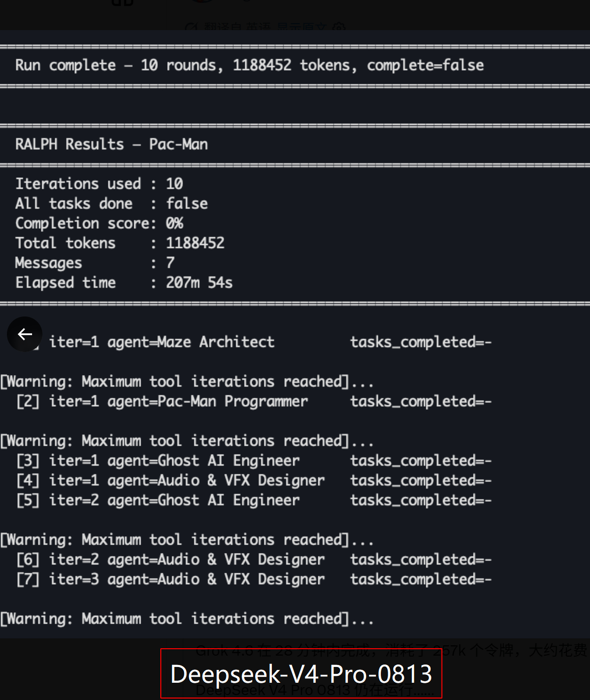Click the dimmed settings gear near translation text
The height and width of the screenshot is (700, 590).
pos(339,27)
